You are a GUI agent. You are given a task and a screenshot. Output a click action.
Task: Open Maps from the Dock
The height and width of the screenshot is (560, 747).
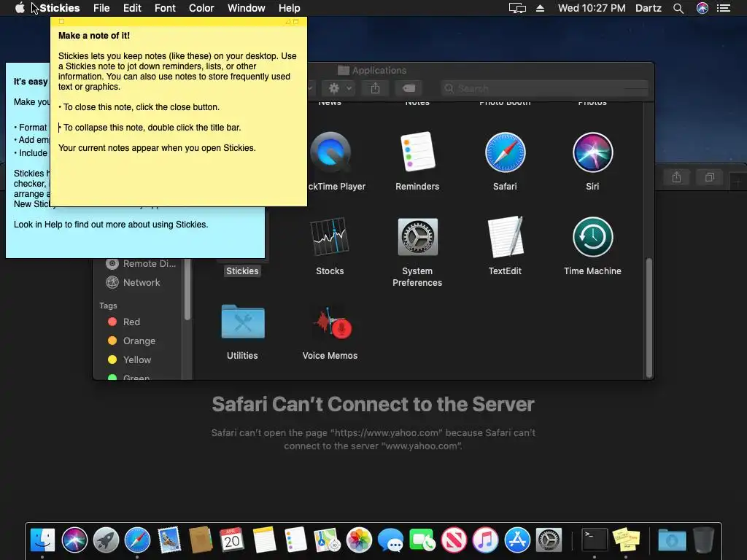[328, 540]
